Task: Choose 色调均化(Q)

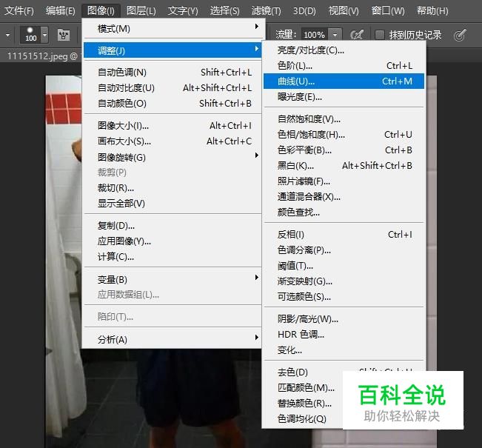Action: point(303,418)
